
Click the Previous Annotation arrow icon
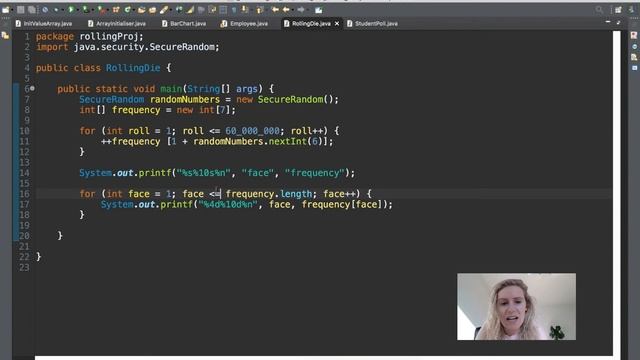point(260,10)
